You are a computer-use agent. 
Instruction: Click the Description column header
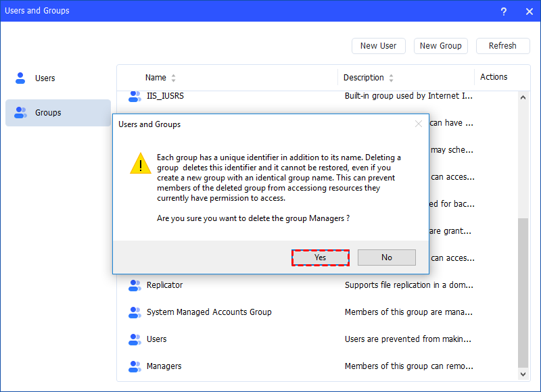point(363,78)
